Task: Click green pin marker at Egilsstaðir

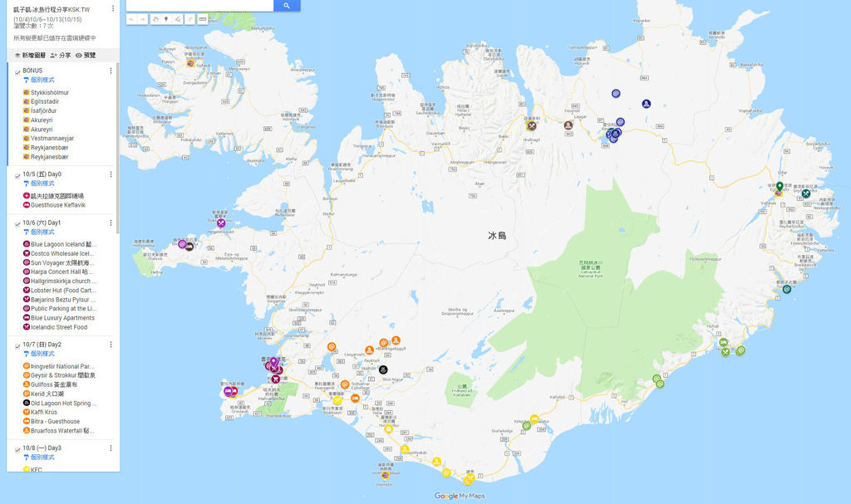Action: coord(780,187)
